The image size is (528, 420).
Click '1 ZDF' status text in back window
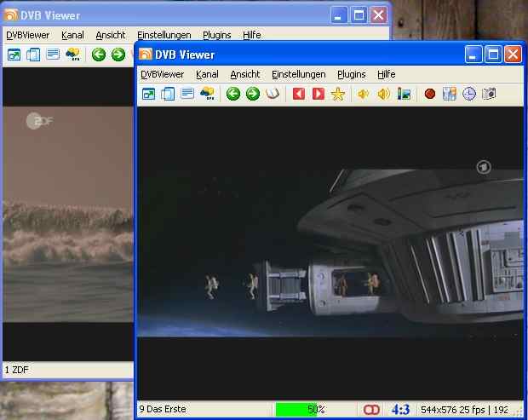pos(17,370)
